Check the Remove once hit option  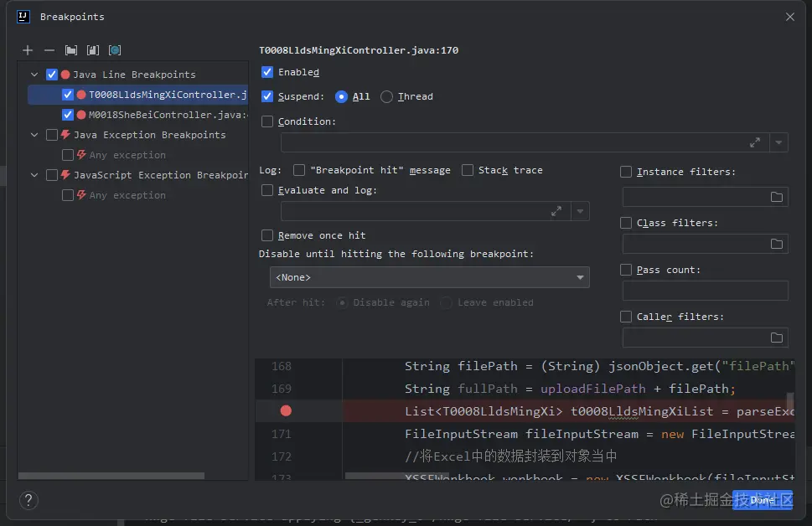pyautogui.click(x=267, y=235)
